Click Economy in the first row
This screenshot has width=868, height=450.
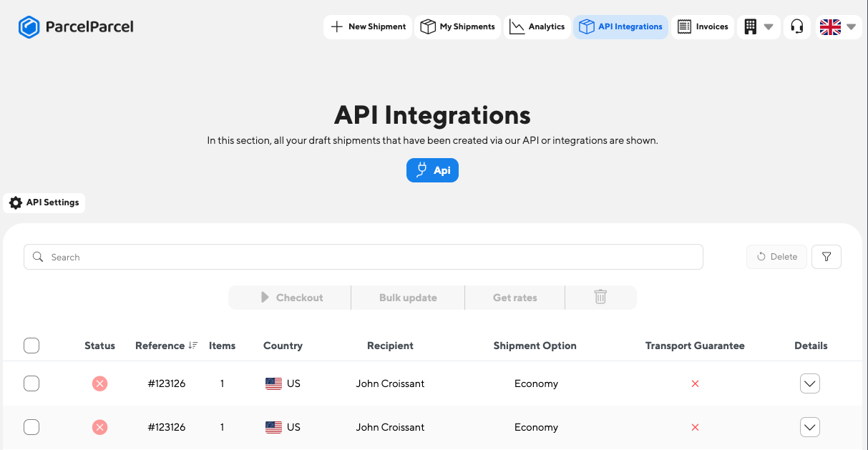pyautogui.click(x=536, y=383)
